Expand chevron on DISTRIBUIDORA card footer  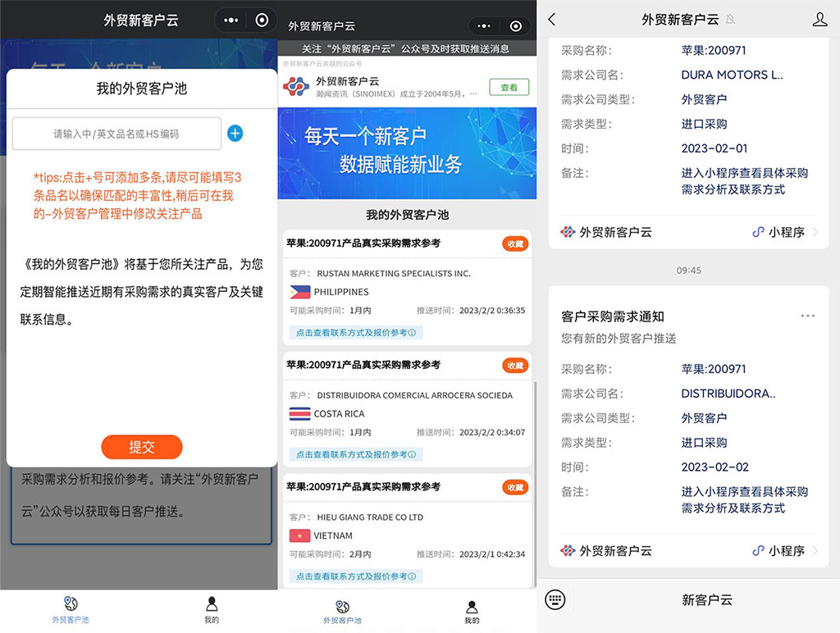tap(815, 550)
